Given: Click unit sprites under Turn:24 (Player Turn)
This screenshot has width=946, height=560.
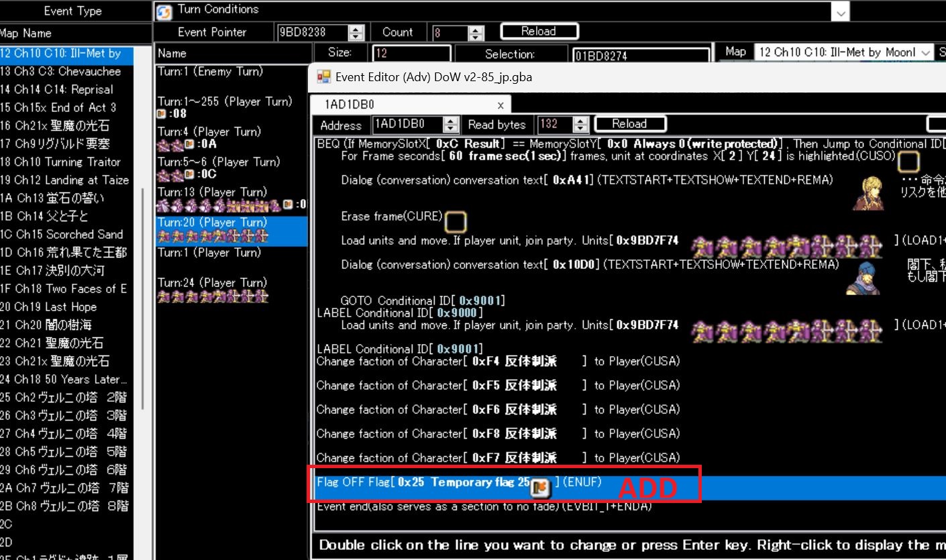Looking at the screenshot, I should pos(212,296).
